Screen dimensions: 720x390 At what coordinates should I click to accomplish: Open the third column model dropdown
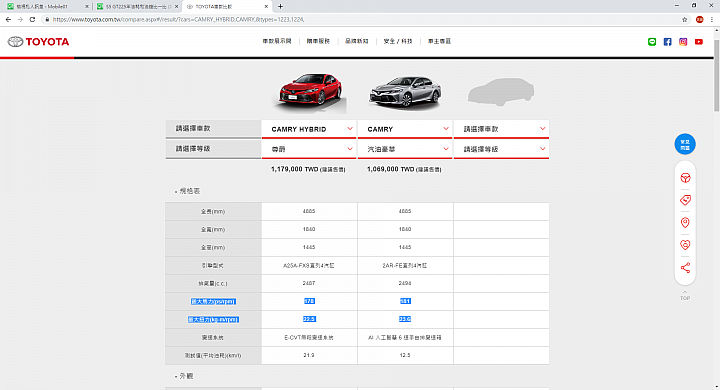point(501,129)
